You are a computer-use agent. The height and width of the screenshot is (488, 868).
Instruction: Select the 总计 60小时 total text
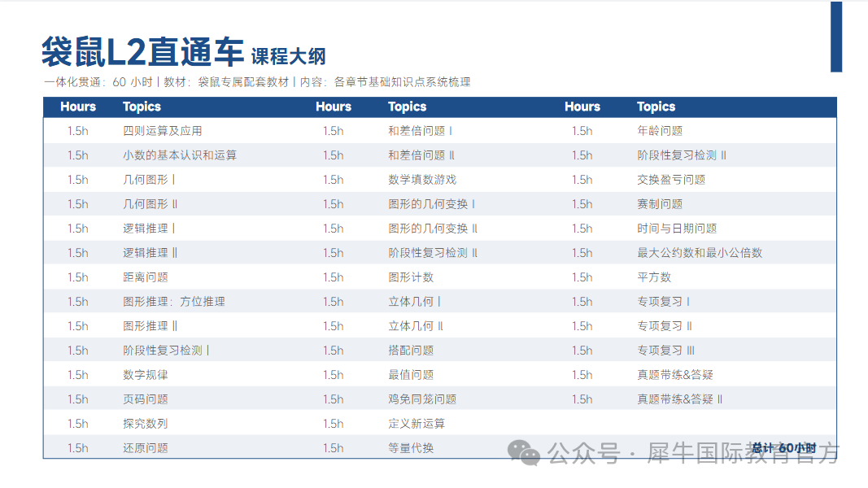click(x=784, y=448)
